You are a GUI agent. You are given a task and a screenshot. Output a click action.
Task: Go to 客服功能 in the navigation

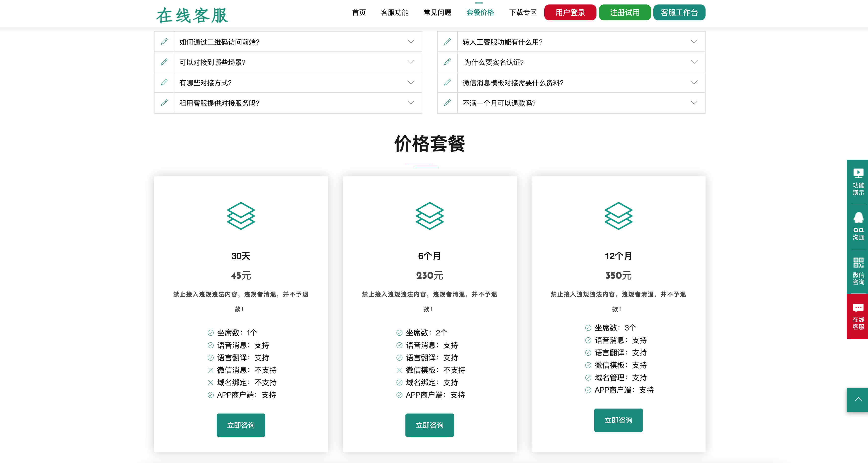[395, 12]
